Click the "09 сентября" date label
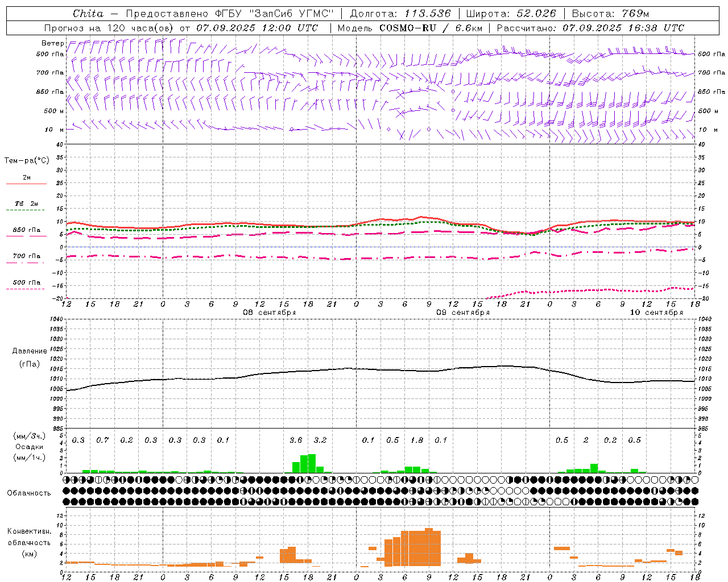This screenshot has width=728, height=582. point(463,313)
